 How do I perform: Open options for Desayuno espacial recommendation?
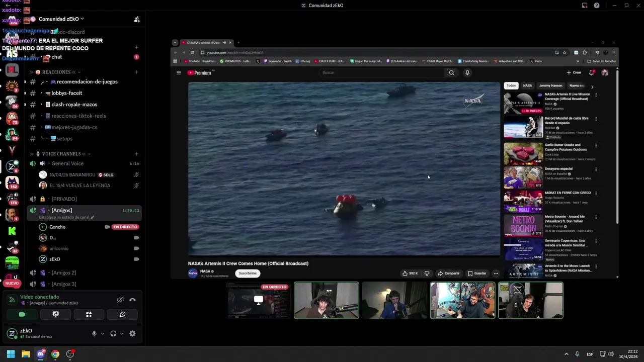[x=596, y=169]
